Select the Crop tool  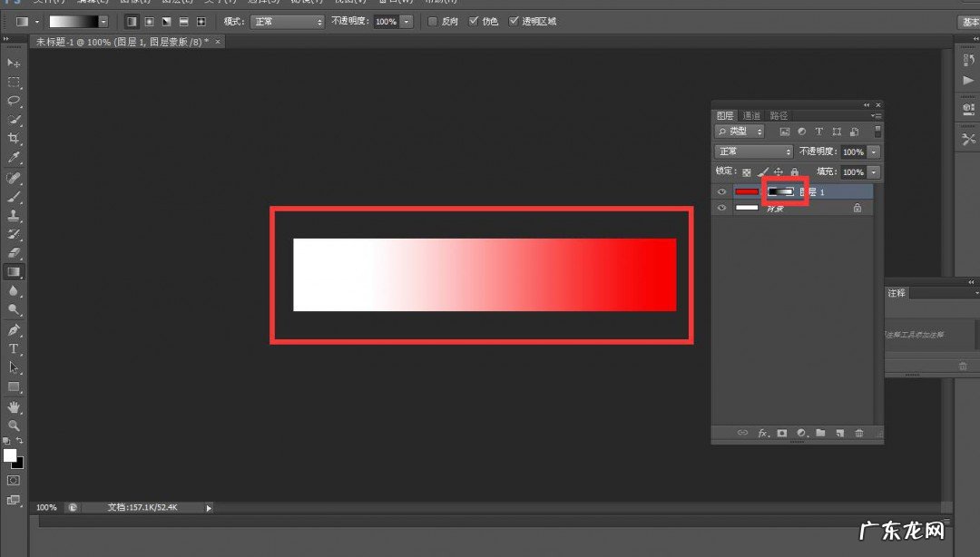click(14, 139)
